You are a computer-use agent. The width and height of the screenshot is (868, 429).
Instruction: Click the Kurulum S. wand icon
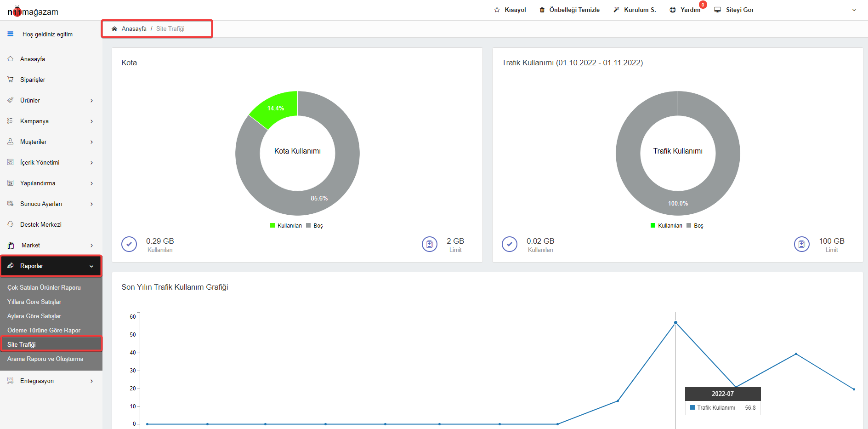click(616, 10)
